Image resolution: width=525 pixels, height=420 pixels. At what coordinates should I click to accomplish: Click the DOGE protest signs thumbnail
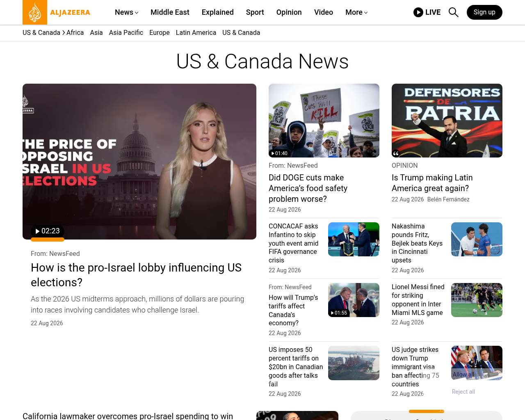324,121
